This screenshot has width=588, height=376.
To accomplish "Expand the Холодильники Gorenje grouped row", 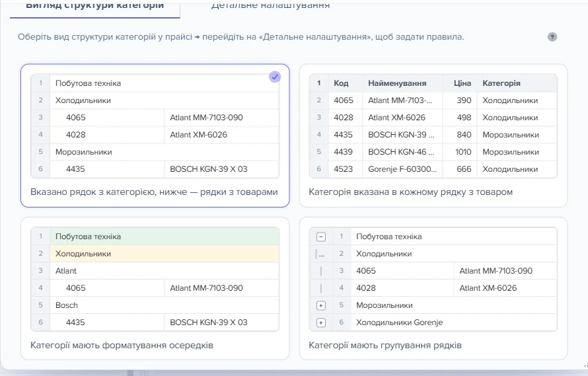I will (x=321, y=322).
